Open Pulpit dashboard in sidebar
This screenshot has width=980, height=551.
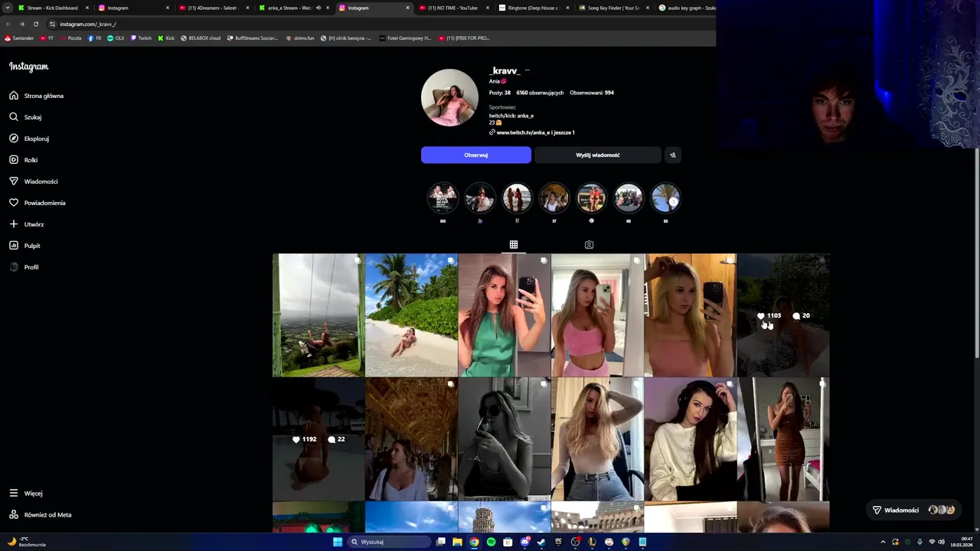25,246
